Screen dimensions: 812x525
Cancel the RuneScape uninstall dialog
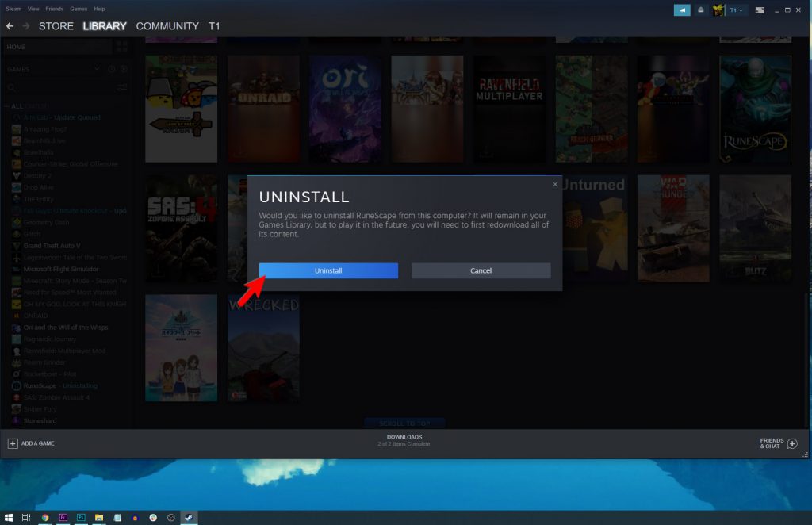point(481,270)
